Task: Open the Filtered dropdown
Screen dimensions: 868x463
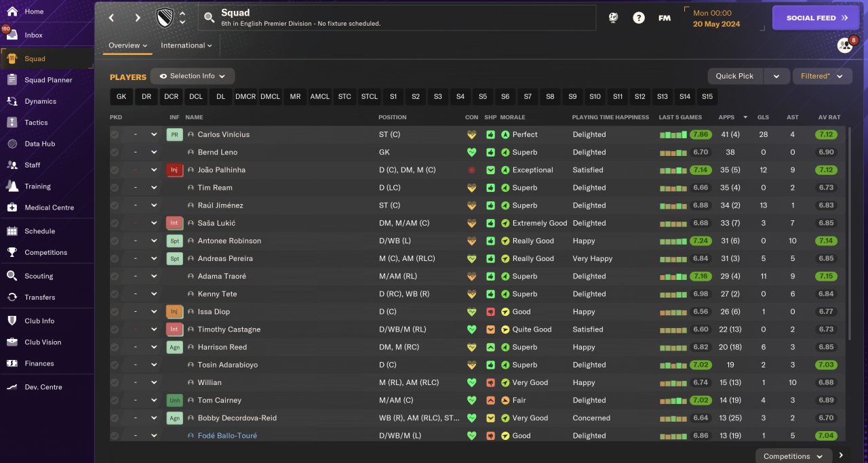Action: (822, 76)
